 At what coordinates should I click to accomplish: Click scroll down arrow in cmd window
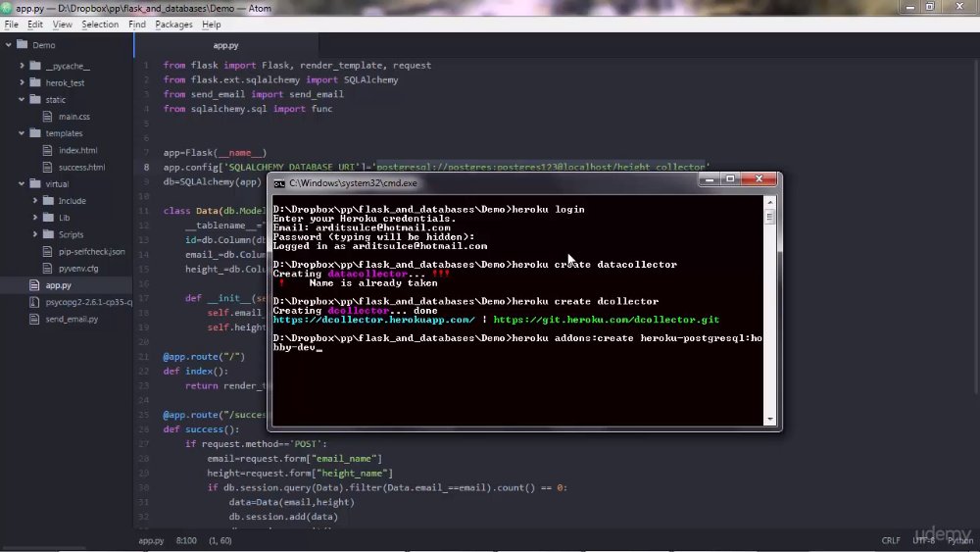(770, 420)
